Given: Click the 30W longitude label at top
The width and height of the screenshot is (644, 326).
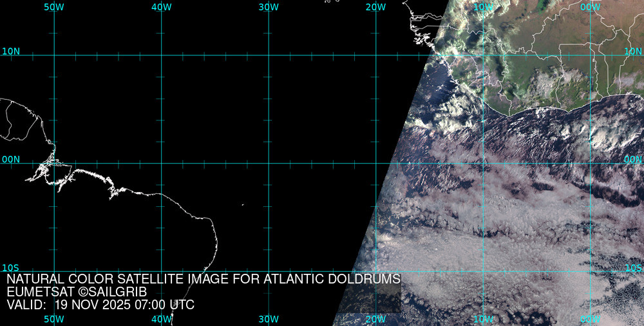Looking at the screenshot, I should click(269, 7).
